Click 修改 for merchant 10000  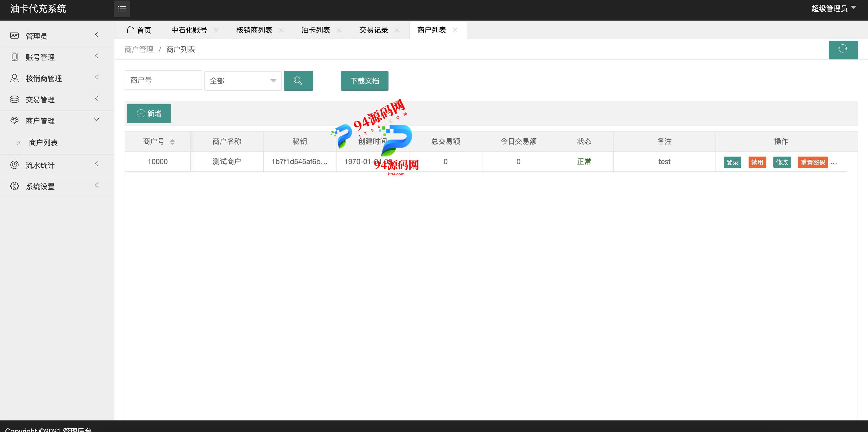[x=782, y=162]
